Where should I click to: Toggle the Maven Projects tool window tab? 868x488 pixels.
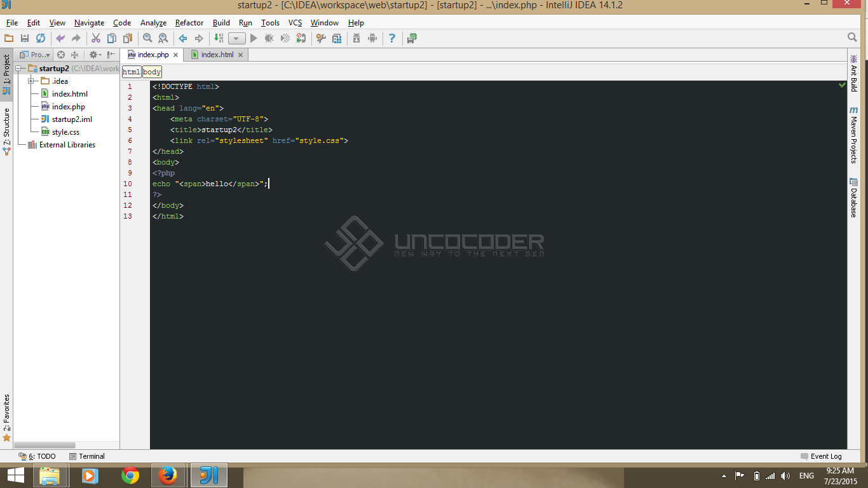pos(853,135)
